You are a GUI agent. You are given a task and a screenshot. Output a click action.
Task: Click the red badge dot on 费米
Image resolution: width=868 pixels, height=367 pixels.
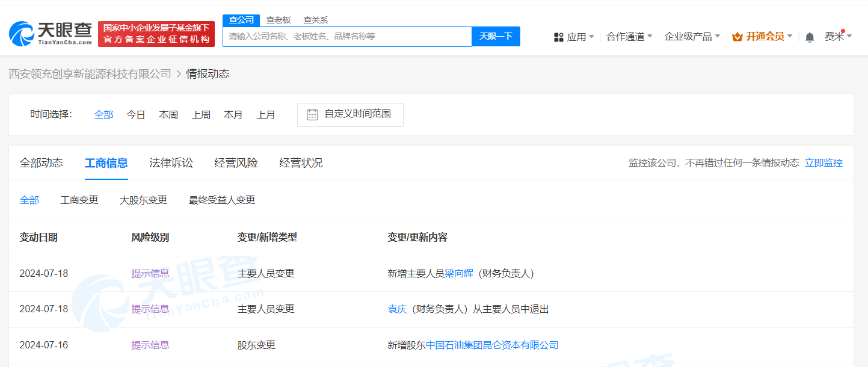coord(843,29)
